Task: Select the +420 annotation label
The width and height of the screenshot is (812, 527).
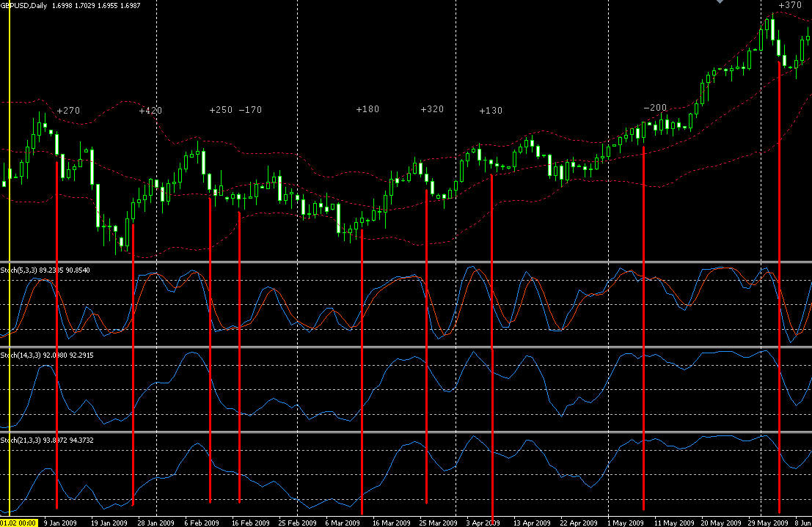Action: pos(150,111)
